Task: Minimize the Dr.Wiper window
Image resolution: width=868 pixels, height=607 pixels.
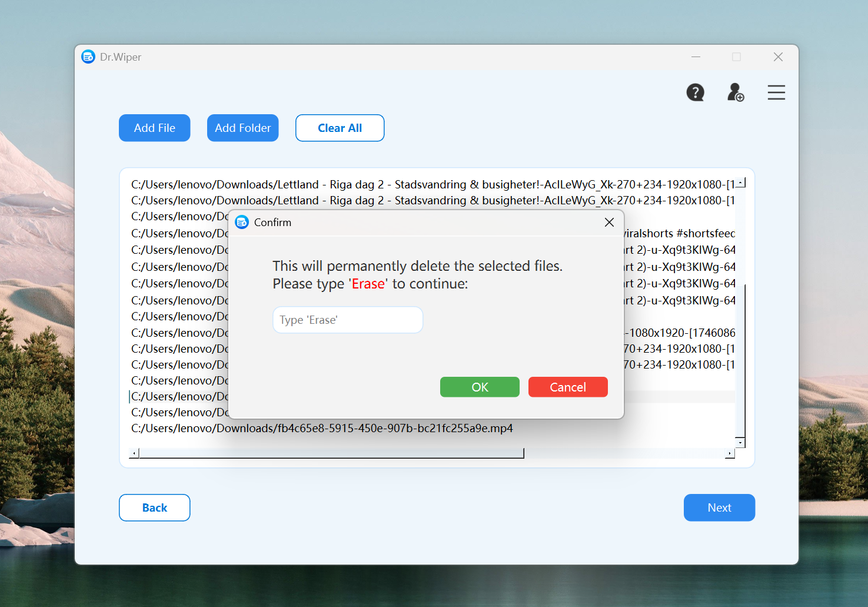Action: (x=696, y=57)
